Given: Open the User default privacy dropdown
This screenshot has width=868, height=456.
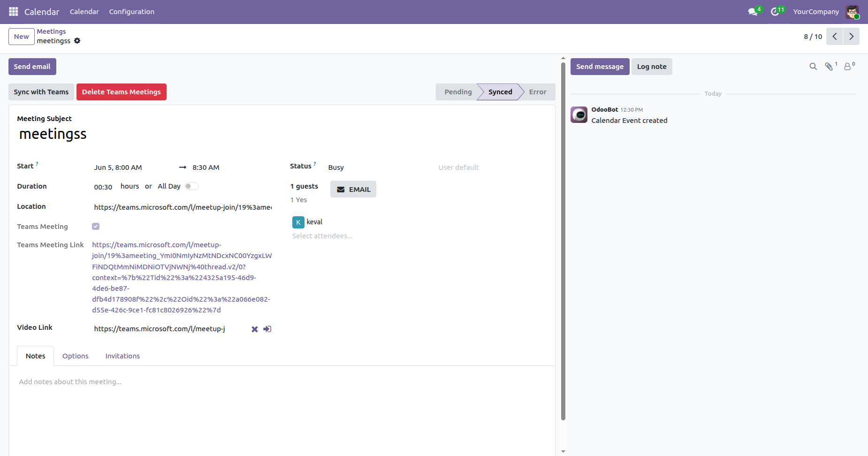Looking at the screenshot, I should click(x=492, y=167).
